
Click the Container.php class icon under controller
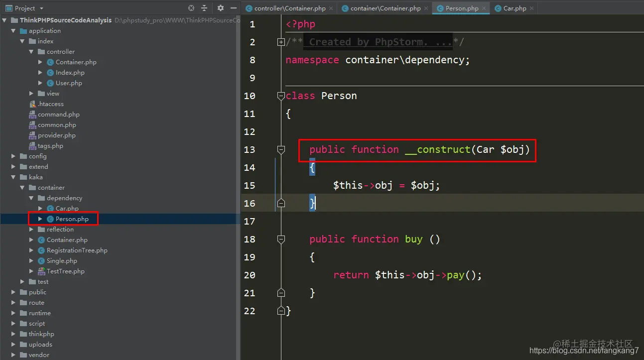click(50, 62)
